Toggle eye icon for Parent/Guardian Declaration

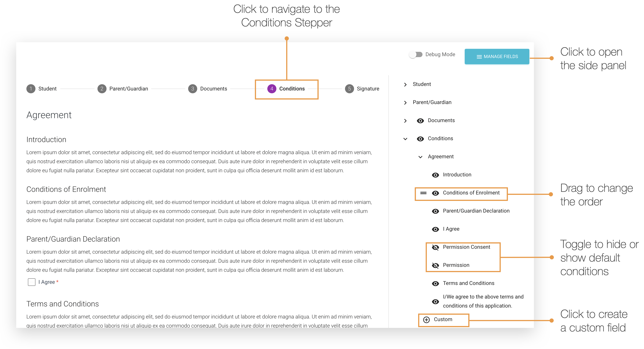435,211
